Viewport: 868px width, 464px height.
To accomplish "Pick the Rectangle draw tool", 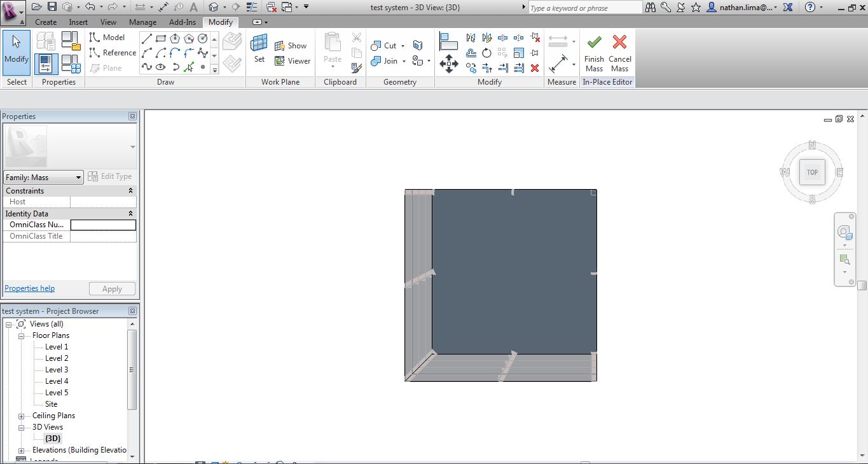I will pyautogui.click(x=161, y=38).
